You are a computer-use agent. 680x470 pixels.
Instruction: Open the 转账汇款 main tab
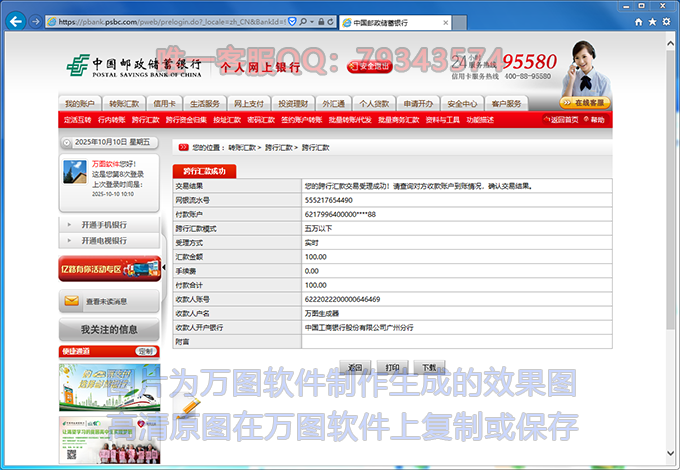point(124,104)
